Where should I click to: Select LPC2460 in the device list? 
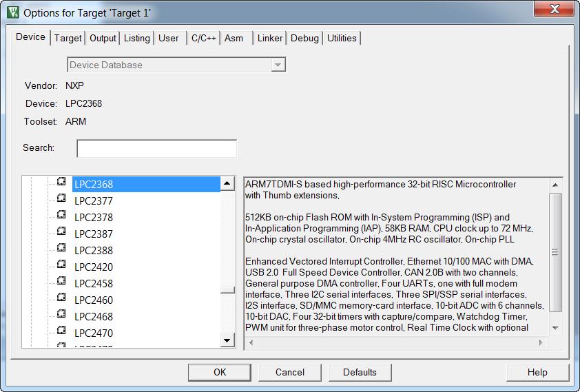point(94,300)
